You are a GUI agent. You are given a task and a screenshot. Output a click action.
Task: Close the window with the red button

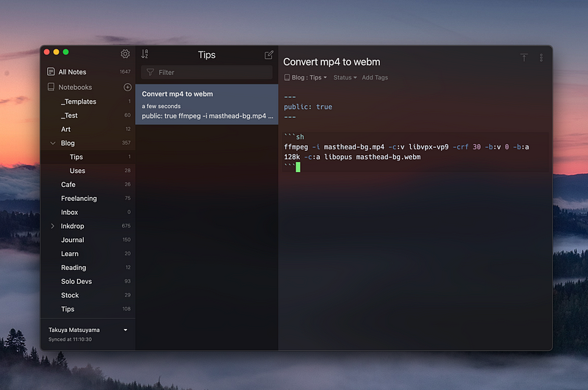pos(47,52)
